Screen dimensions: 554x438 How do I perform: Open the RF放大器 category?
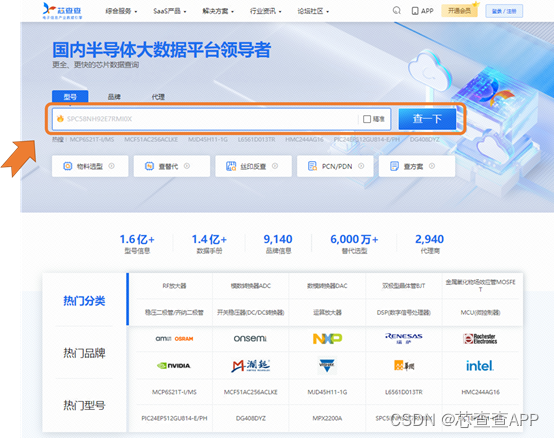pyautogui.click(x=174, y=286)
